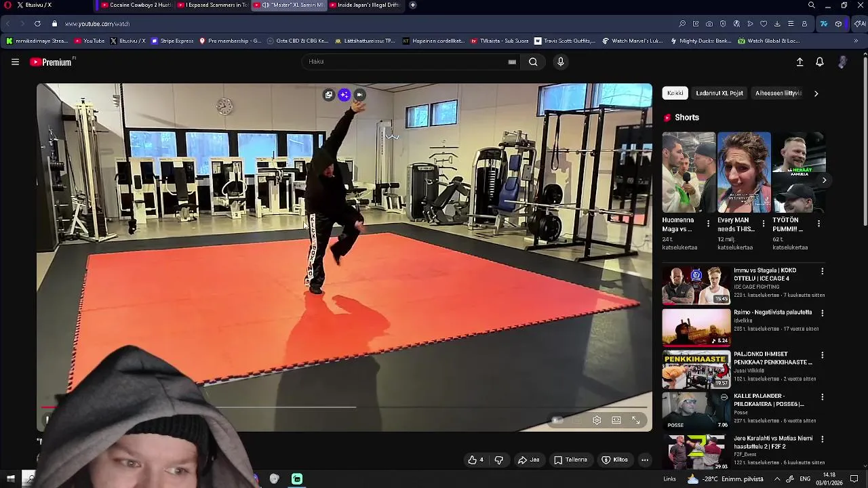Open the taskbar weather widget
This screenshot has height=488, width=868.
pyautogui.click(x=724, y=479)
